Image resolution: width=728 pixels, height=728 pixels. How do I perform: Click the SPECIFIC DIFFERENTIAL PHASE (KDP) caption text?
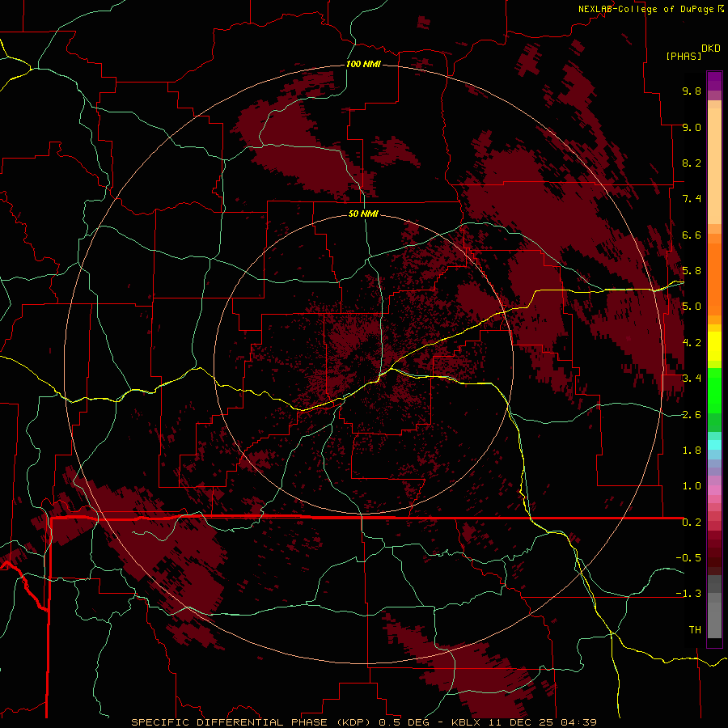[x=253, y=722]
